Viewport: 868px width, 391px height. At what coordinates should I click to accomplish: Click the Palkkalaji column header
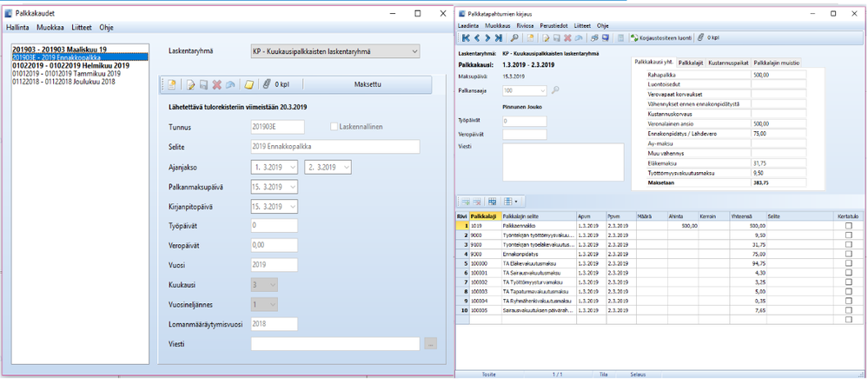coord(486,216)
